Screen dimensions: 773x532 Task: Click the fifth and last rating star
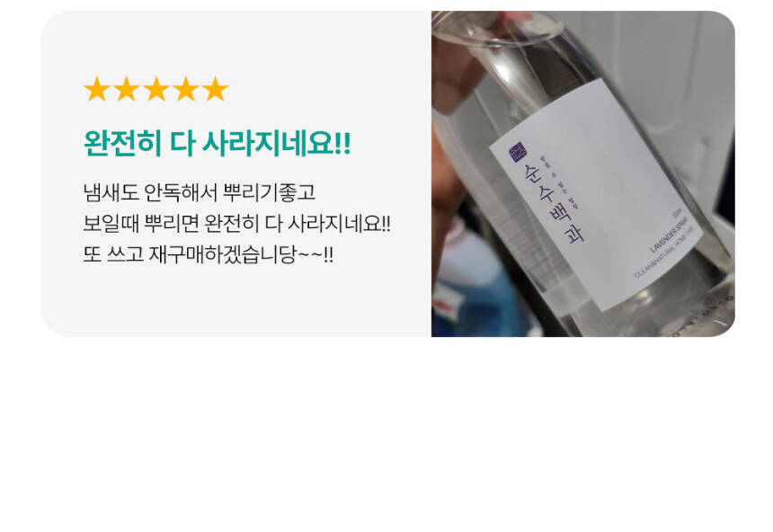[x=216, y=89]
